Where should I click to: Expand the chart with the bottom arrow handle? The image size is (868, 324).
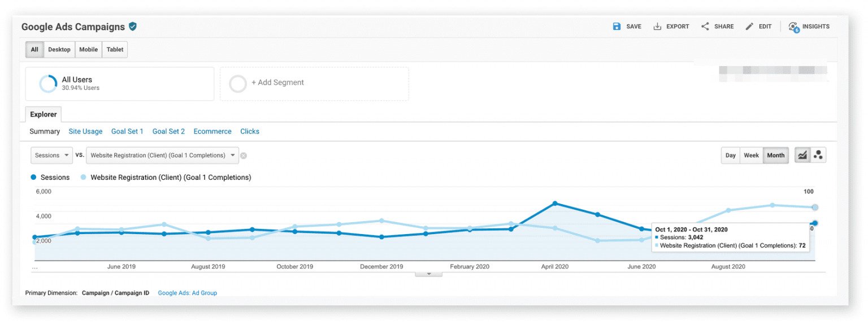(x=428, y=274)
